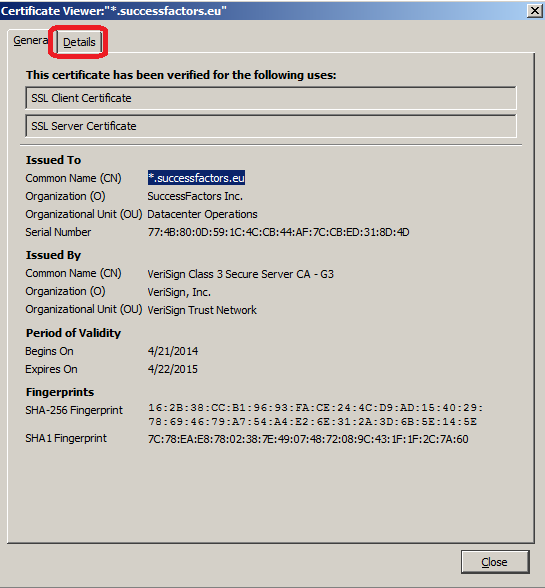Close the Certificate Viewer window with X
The width and height of the screenshot is (545, 588).
(534, 10)
